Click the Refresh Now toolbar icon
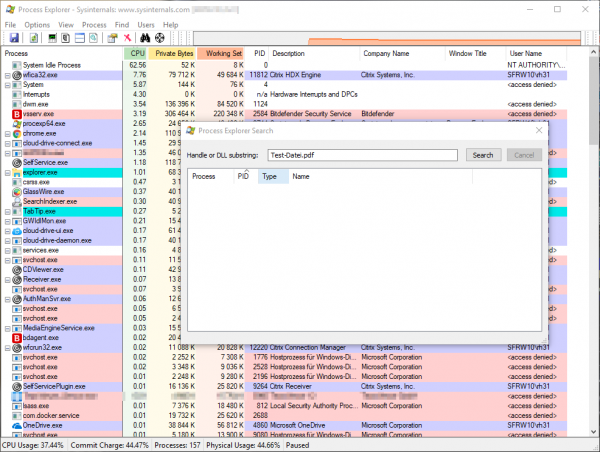The height and width of the screenshot is (452, 600). point(33,38)
